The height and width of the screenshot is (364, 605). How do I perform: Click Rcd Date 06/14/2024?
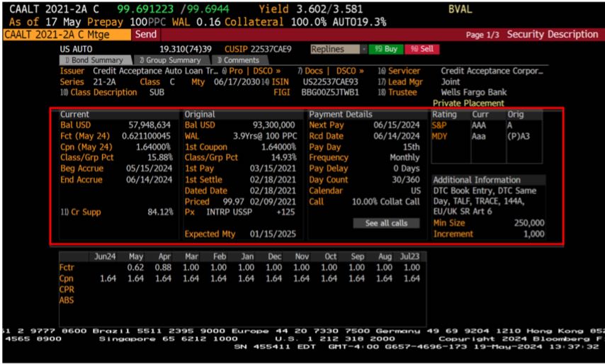(x=396, y=136)
